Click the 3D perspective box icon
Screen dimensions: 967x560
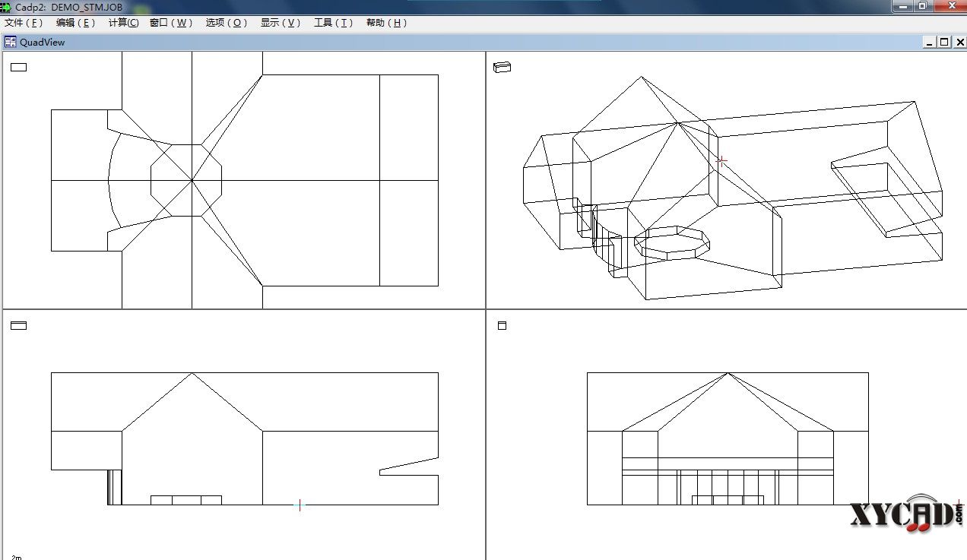[502, 67]
